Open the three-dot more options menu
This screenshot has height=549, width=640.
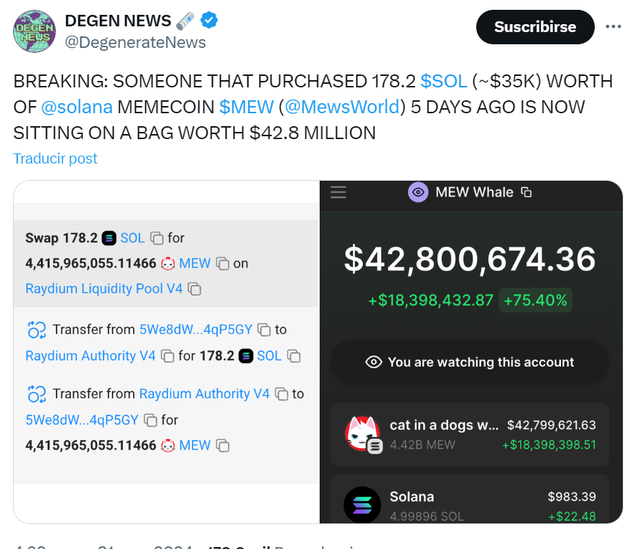tap(613, 27)
